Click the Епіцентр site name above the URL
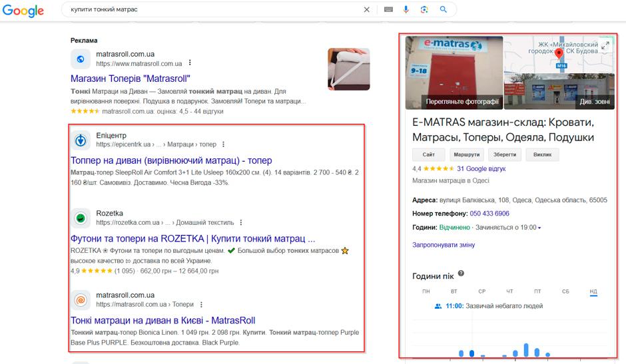626x364 pixels. point(111,135)
